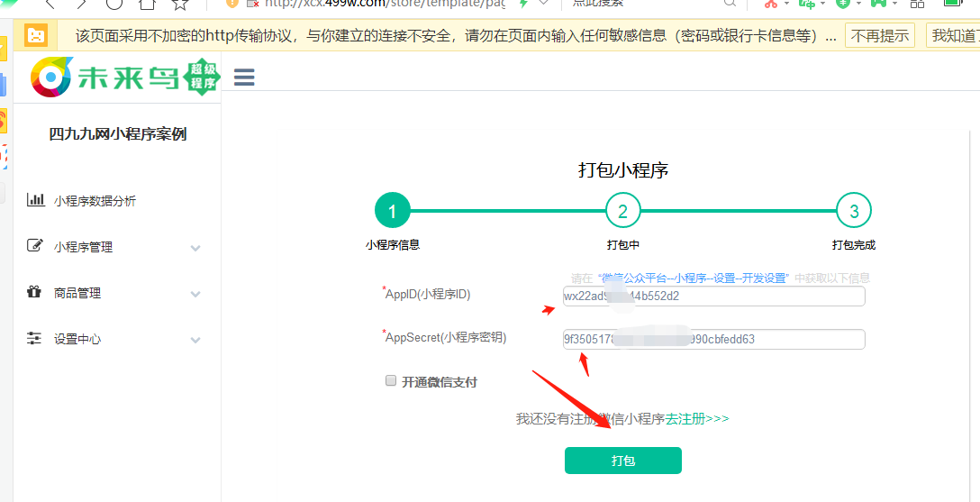The height and width of the screenshot is (502, 980).
Task: Click the AppSecret(小程序密钥) input field
Action: pyautogui.click(x=713, y=340)
